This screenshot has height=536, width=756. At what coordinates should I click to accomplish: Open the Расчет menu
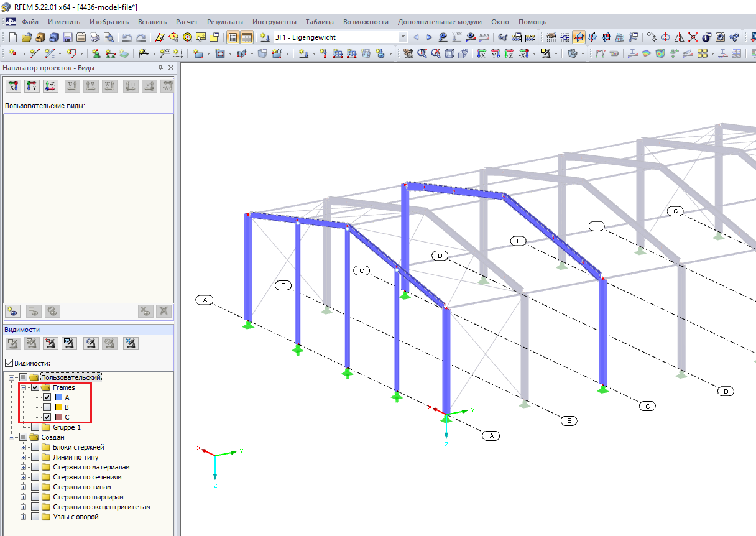tap(187, 22)
